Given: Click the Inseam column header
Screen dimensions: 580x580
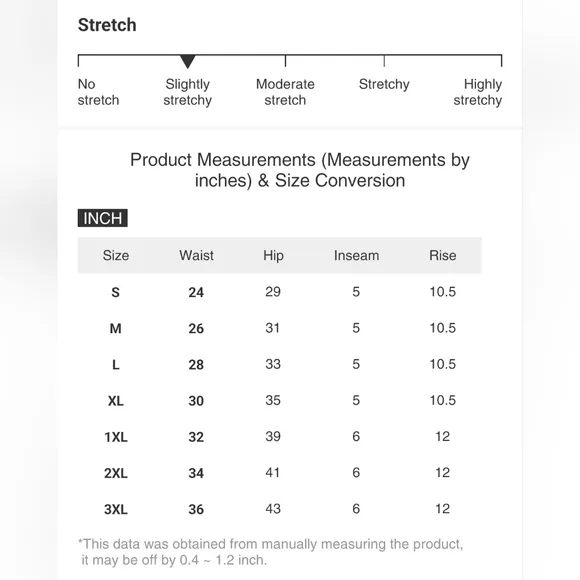Looking at the screenshot, I should pyautogui.click(x=356, y=256).
